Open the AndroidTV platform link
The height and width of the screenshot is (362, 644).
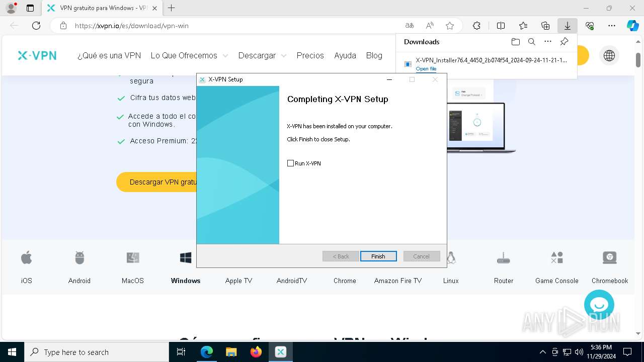coord(292,281)
